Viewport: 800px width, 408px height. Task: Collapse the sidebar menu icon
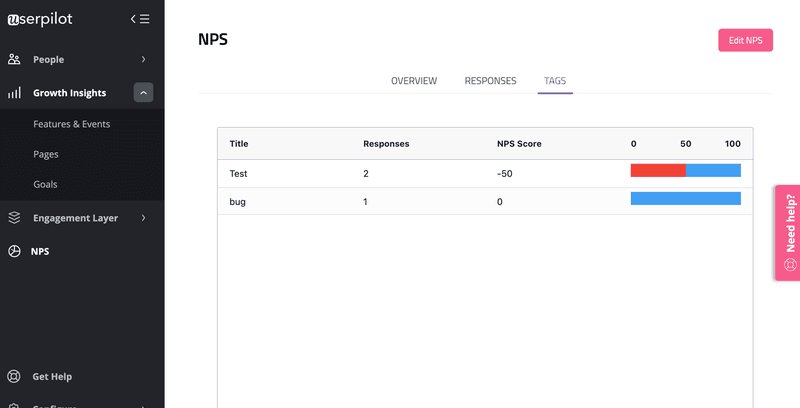(x=140, y=19)
